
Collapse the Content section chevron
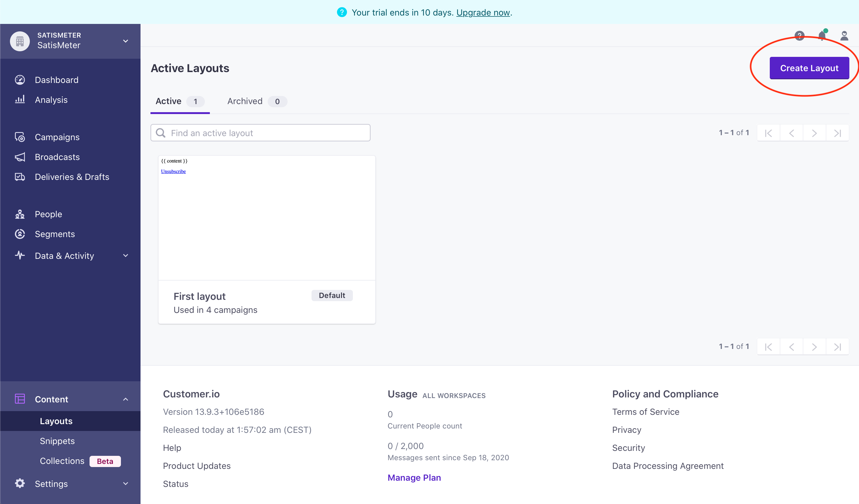(x=125, y=399)
